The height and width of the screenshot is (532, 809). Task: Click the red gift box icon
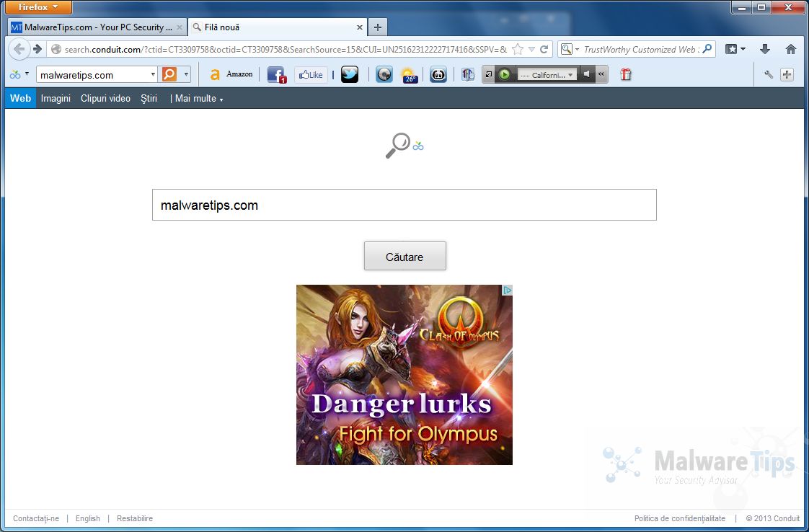coord(625,75)
